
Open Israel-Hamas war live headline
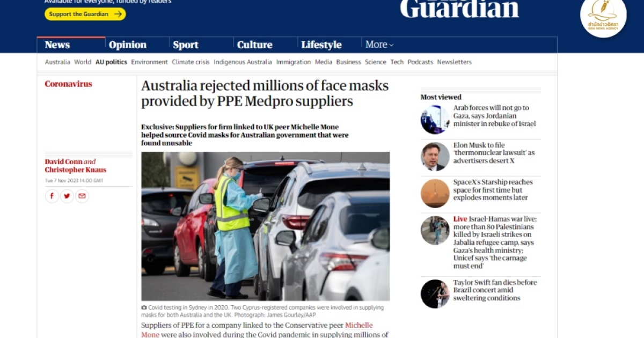pos(495,243)
